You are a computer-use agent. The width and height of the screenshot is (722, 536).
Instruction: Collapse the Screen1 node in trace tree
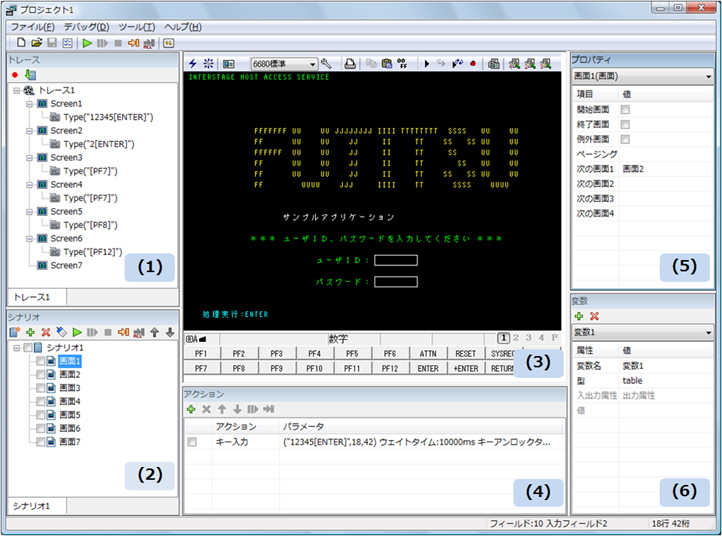[x=30, y=103]
